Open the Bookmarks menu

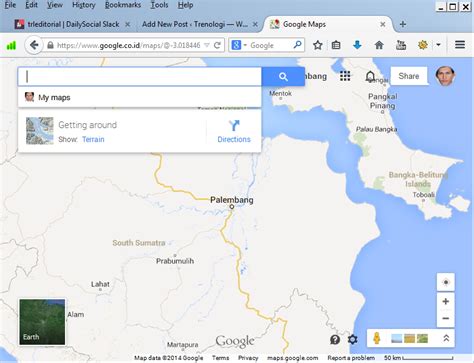(123, 5)
